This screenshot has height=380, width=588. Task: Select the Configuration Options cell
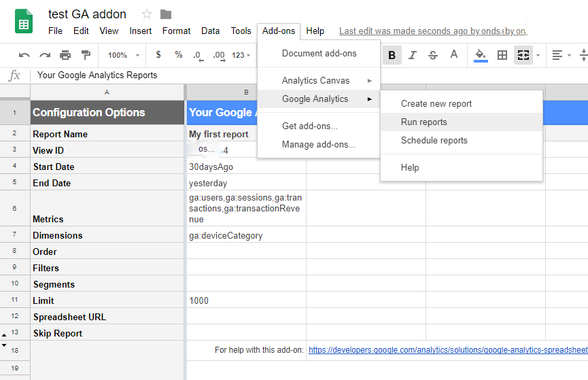coord(107,113)
